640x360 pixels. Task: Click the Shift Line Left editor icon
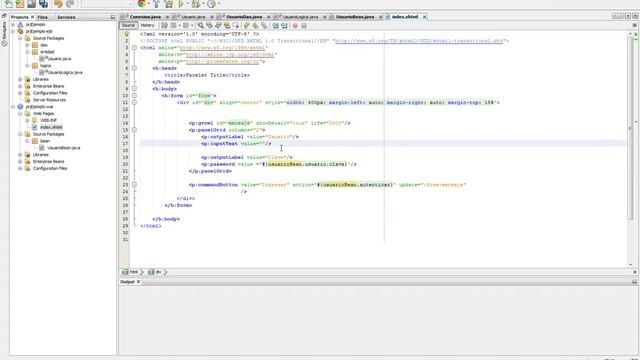tap(276, 25)
